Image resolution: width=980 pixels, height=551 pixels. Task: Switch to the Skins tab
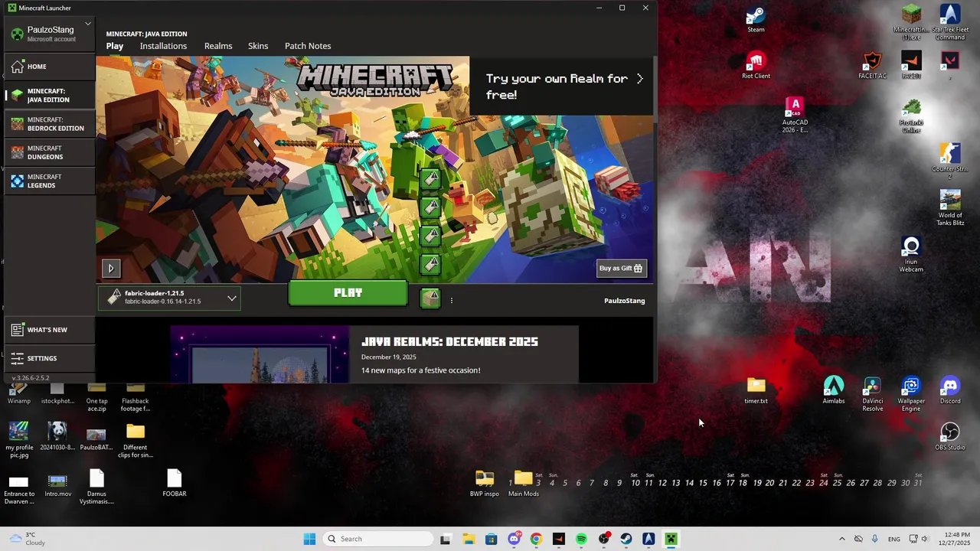[258, 46]
